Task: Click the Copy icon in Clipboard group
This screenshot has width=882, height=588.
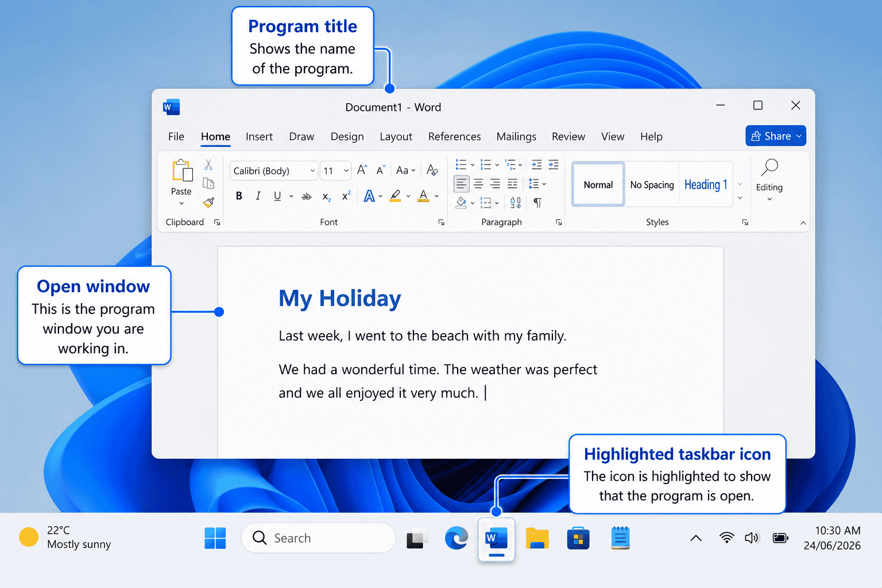Action: point(208,183)
